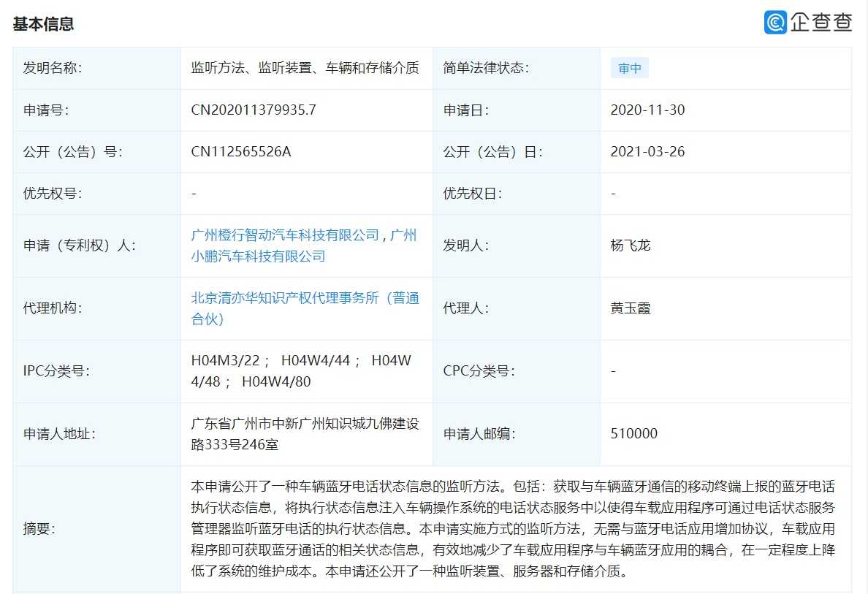Click the 优先权日 label cell
This screenshot has height=594, width=868.
(x=517, y=194)
